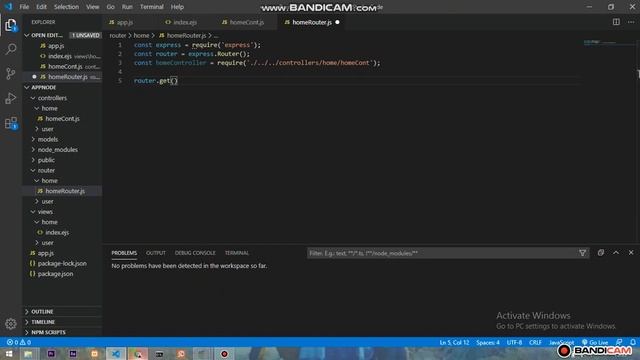Open the feedback icon in status bar
640x360 pixels.
[x=619, y=342]
